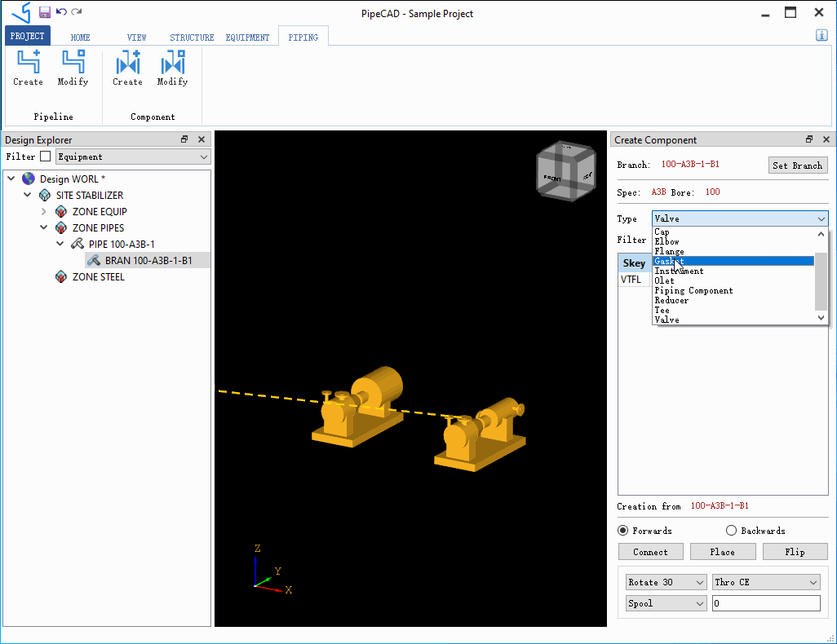Switch to the STRUCTURE tab
This screenshot has width=837, height=644.
[x=192, y=37]
